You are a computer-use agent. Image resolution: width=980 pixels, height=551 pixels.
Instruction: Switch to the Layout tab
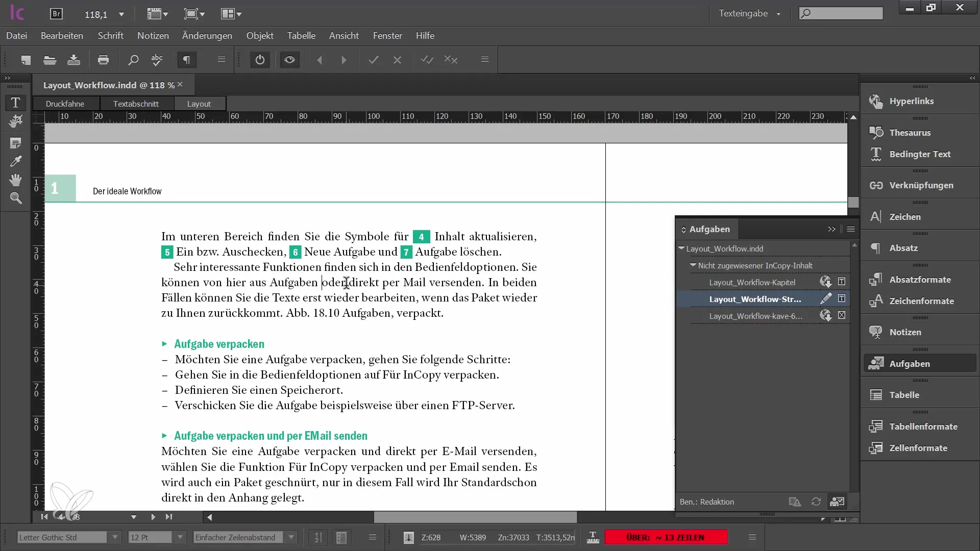199,104
